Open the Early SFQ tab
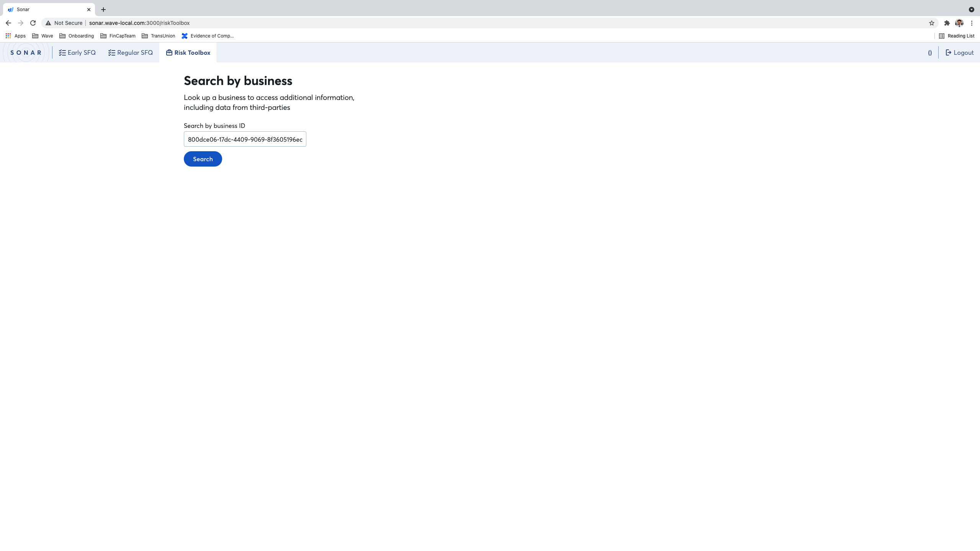 pos(77,52)
